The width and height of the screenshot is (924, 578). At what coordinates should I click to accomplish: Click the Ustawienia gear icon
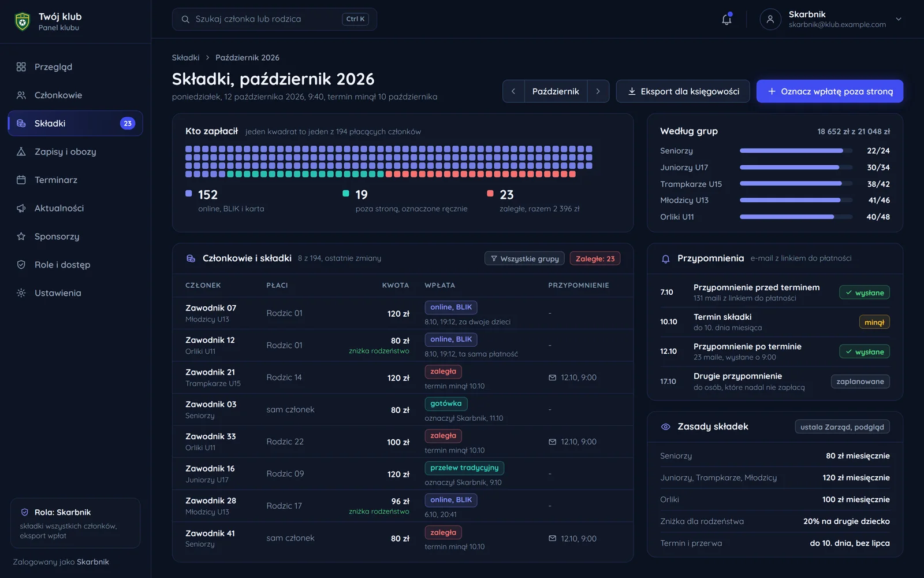21,293
